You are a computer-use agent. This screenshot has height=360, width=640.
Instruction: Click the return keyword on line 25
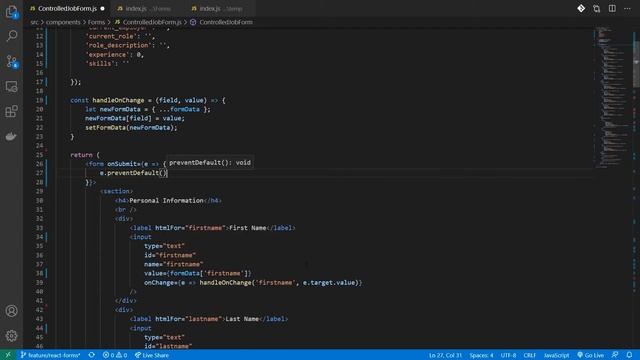pos(81,155)
